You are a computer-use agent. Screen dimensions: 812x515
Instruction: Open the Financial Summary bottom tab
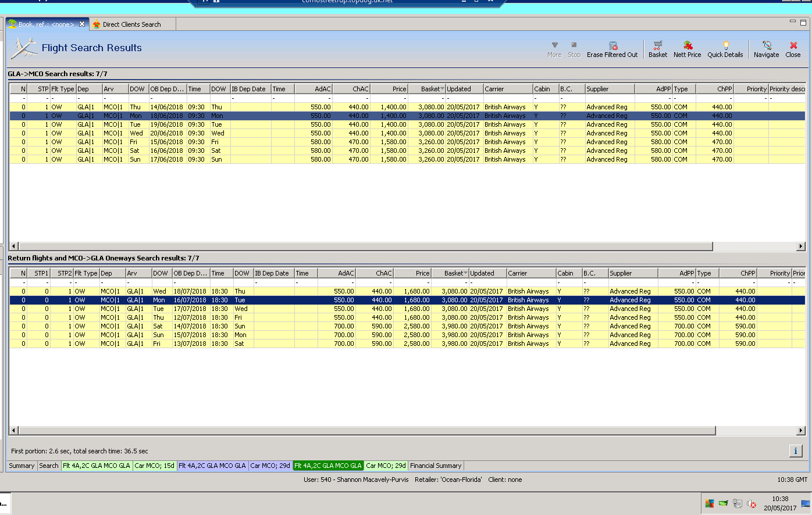tap(436, 466)
